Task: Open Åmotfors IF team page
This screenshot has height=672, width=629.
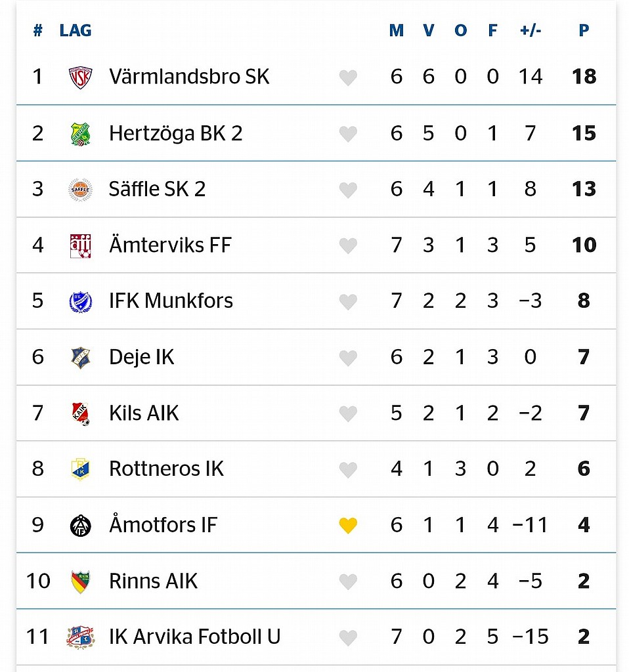Action: (x=163, y=524)
